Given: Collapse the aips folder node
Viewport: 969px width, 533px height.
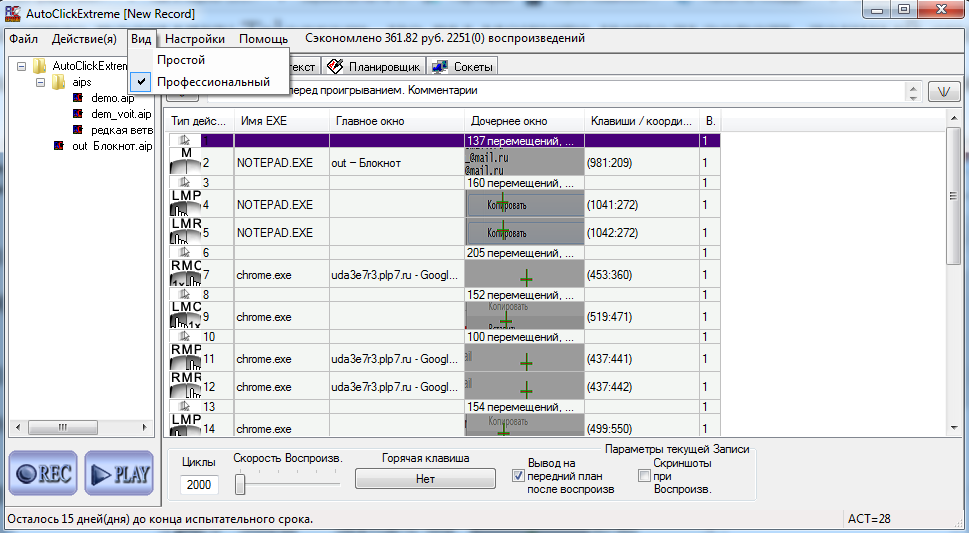Looking at the screenshot, I should point(41,82).
